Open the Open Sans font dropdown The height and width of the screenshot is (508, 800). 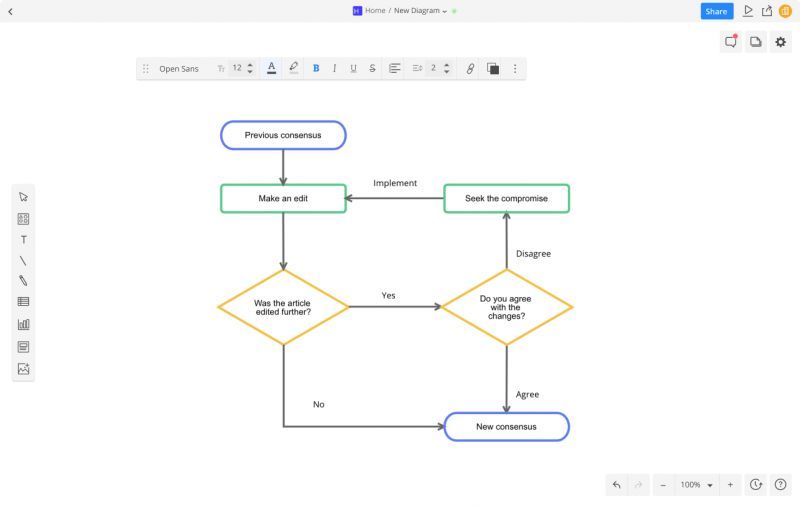pos(179,69)
